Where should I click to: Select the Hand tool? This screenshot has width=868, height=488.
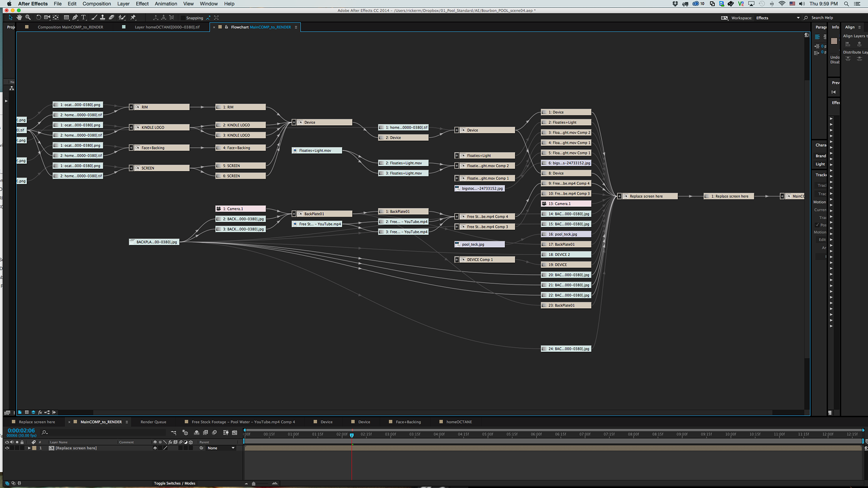pyautogui.click(x=19, y=18)
